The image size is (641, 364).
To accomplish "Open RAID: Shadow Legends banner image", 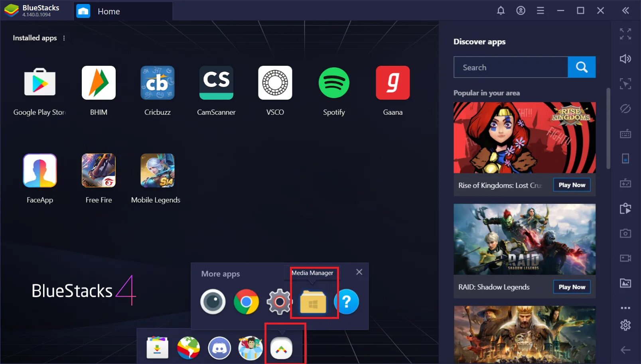I will [525, 239].
